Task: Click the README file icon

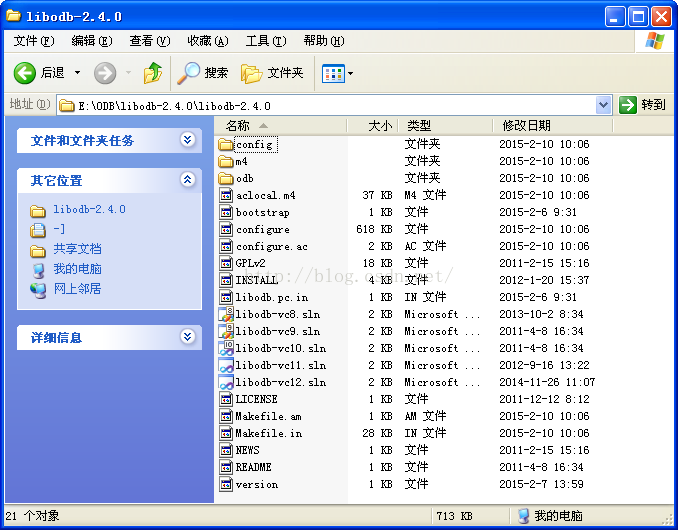Action: (226, 467)
